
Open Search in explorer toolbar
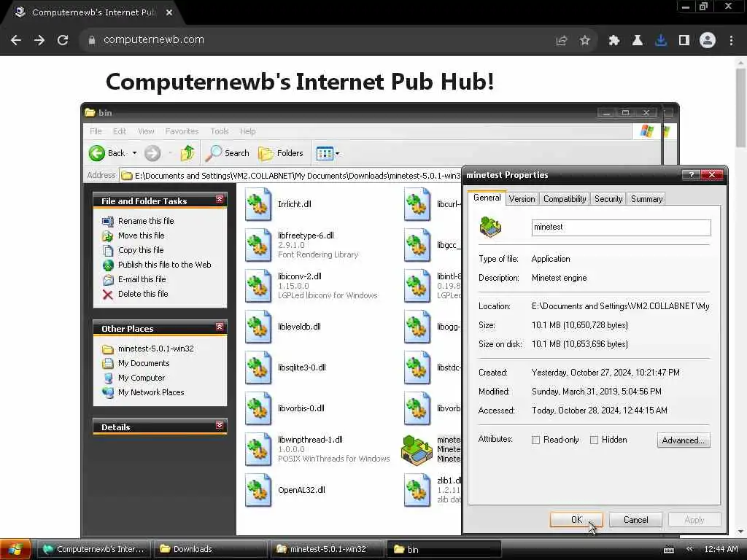[228, 153]
